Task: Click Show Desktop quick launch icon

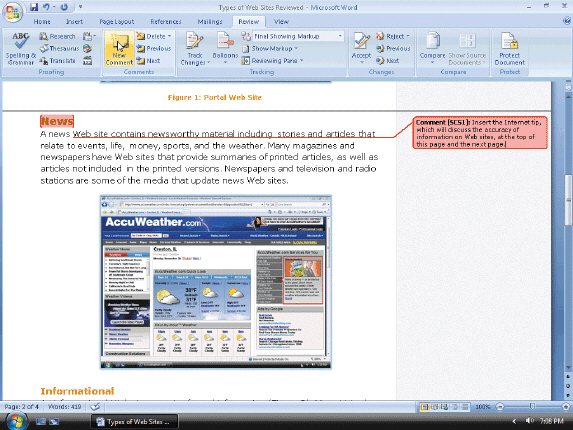Action: [x=41, y=421]
